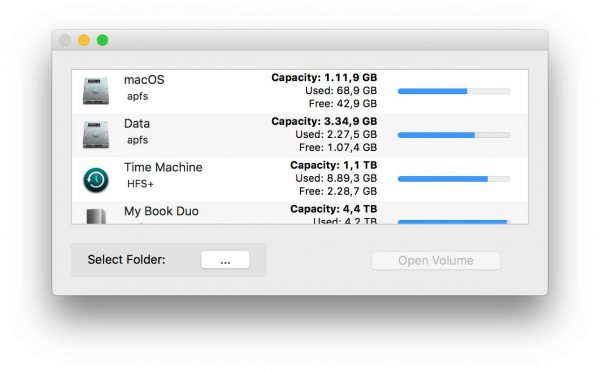Click 'Capacity: 3.34,9 GB' text

tap(324, 121)
